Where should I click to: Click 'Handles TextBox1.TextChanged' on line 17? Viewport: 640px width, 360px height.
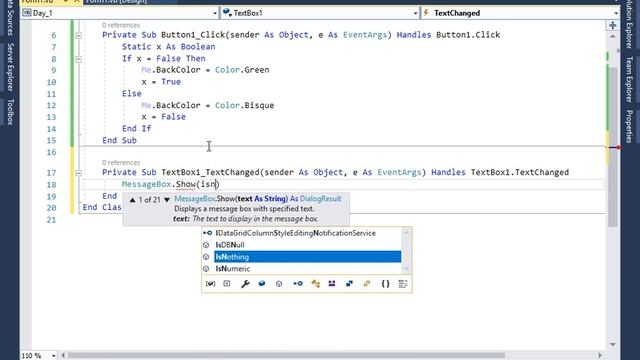[500, 173]
